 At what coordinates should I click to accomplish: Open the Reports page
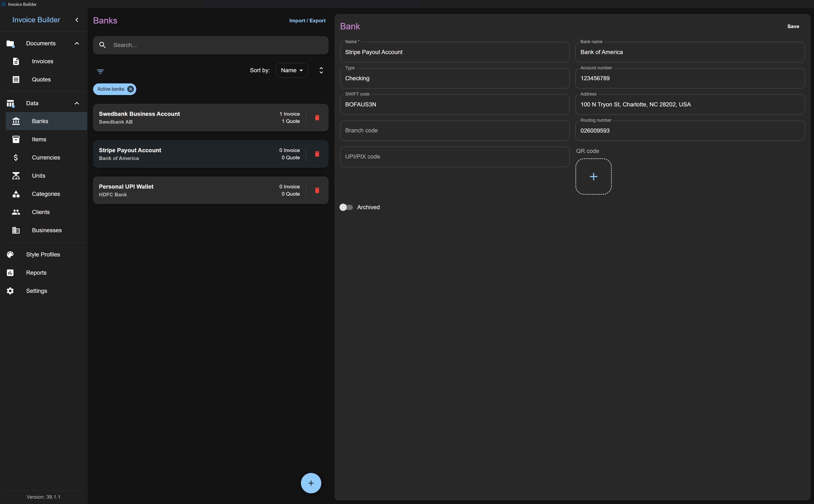pyautogui.click(x=43, y=273)
